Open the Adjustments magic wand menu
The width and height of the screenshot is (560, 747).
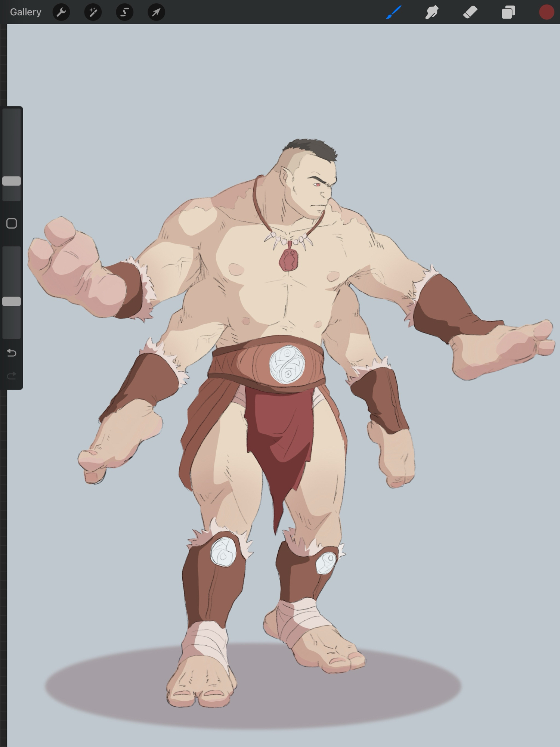pyautogui.click(x=93, y=12)
